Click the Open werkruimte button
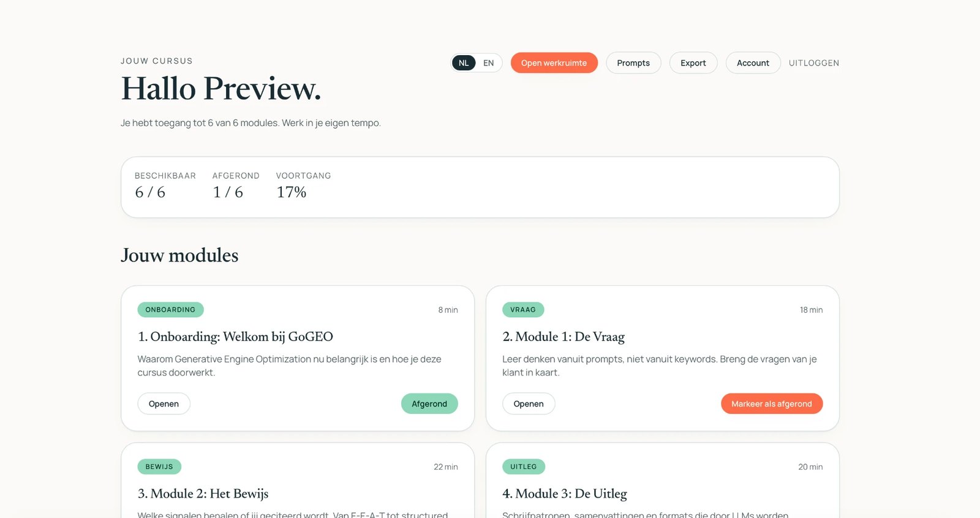 554,63
